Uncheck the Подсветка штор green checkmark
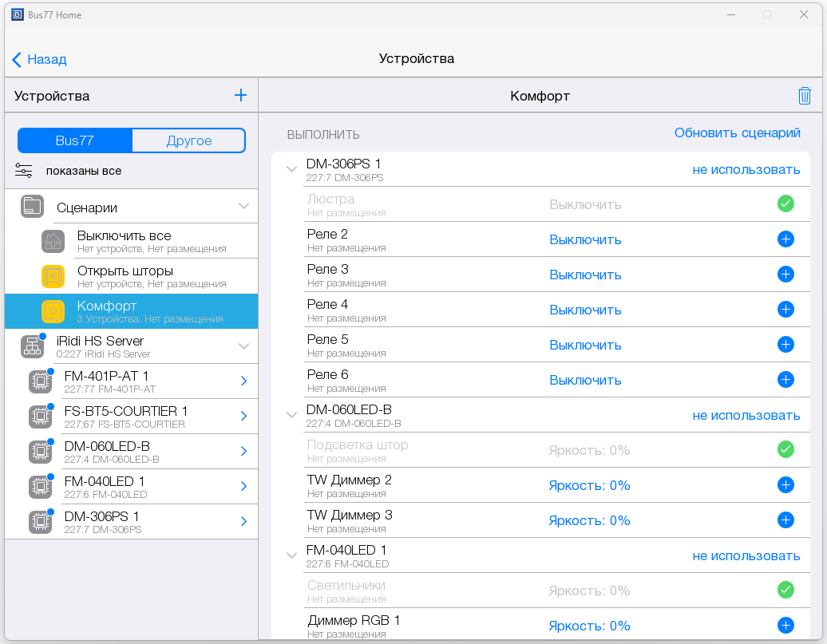Viewport: 827px width, 644px height. click(785, 450)
